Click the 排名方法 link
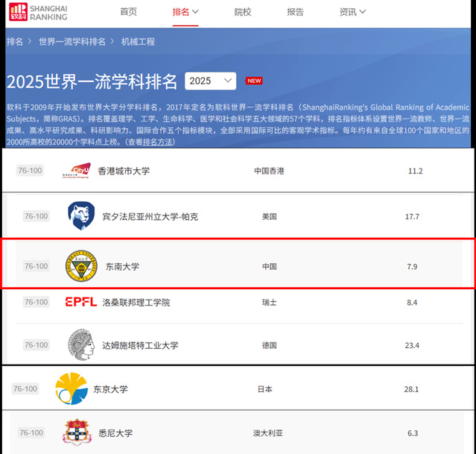The width and height of the screenshot is (476, 454). coord(159,142)
